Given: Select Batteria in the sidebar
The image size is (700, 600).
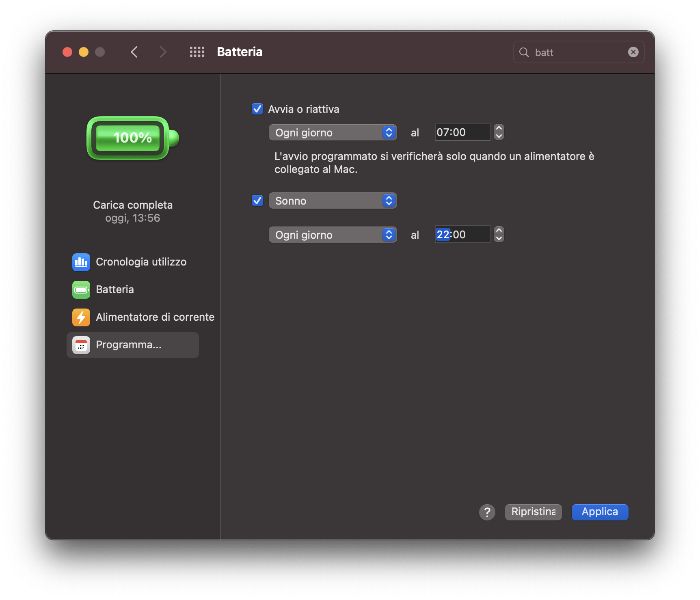Looking at the screenshot, I should click(115, 289).
